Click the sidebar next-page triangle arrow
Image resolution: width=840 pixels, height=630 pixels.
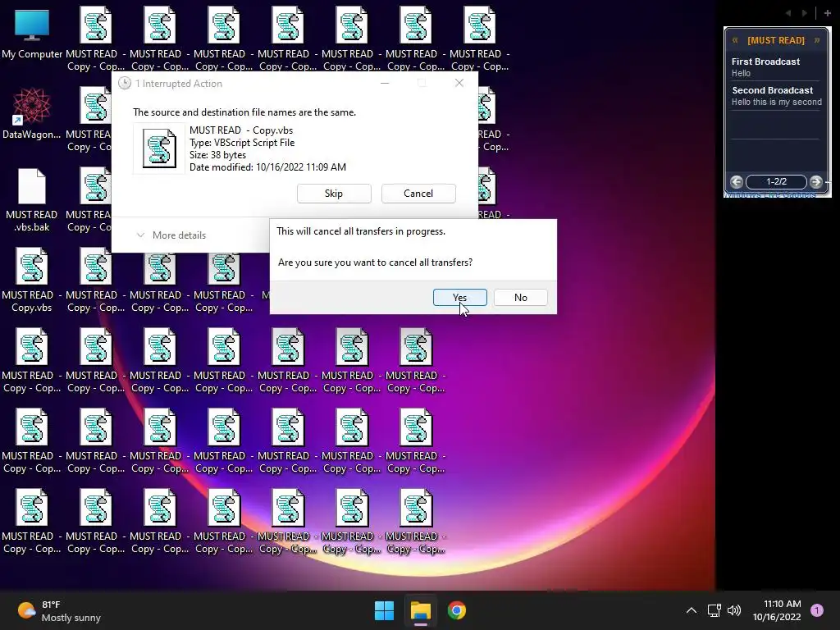tap(804, 13)
